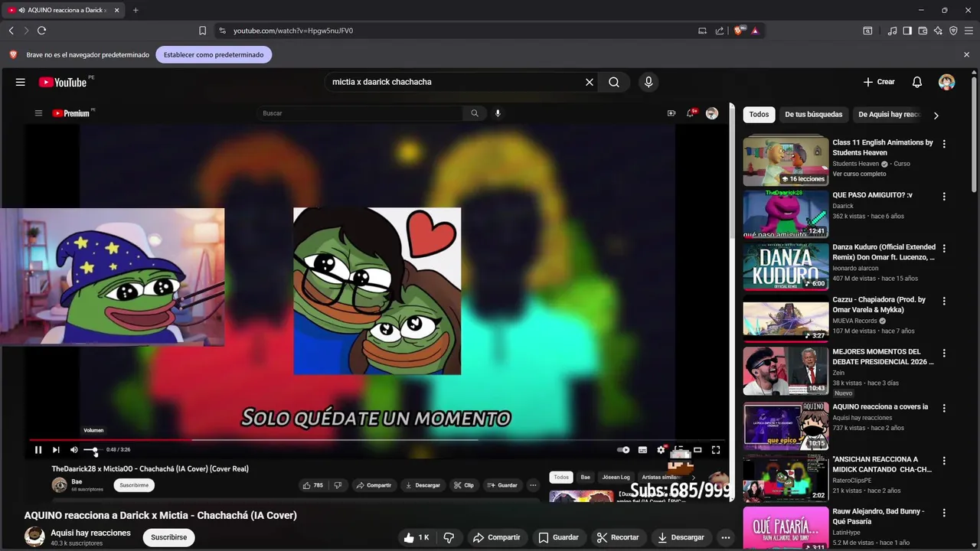Run search with the magnifier button
The image size is (980, 551).
614,82
